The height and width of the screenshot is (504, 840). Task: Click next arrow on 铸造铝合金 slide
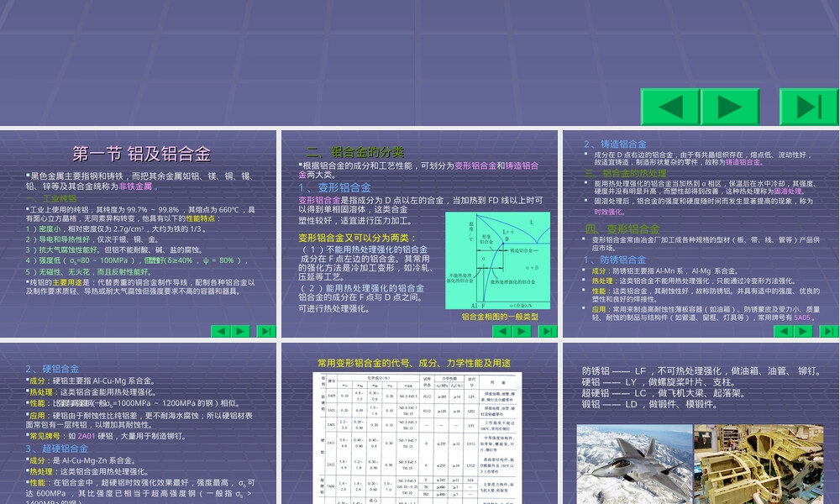[x=803, y=331]
